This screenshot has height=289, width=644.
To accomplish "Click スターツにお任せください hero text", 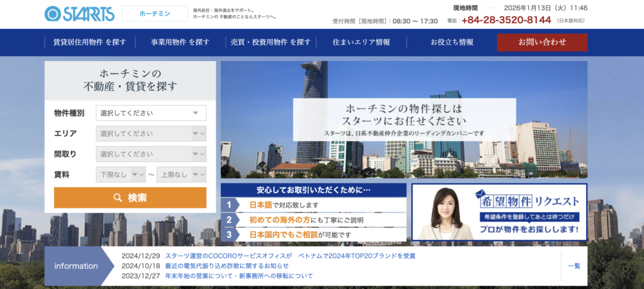I will click(x=404, y=122).
